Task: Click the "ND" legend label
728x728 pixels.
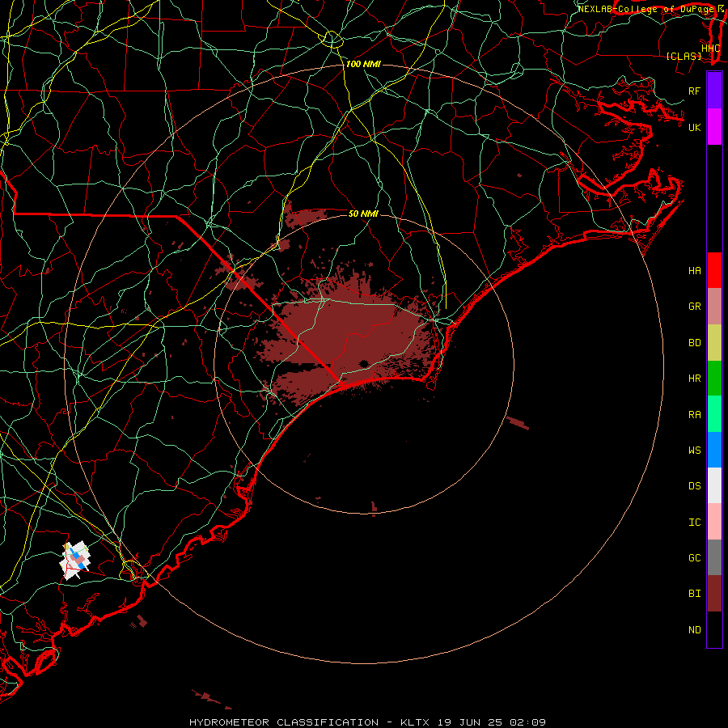Action: tap(694, 630)
